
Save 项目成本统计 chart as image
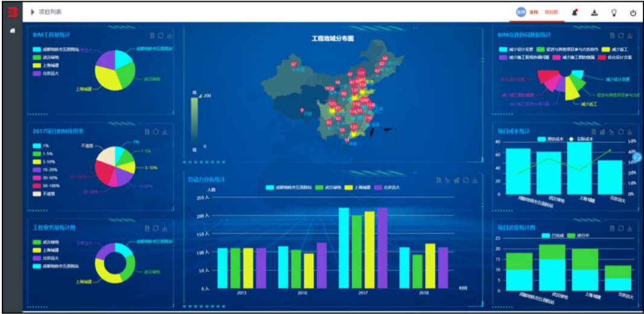pyautogui.click(x=630, y=132)
